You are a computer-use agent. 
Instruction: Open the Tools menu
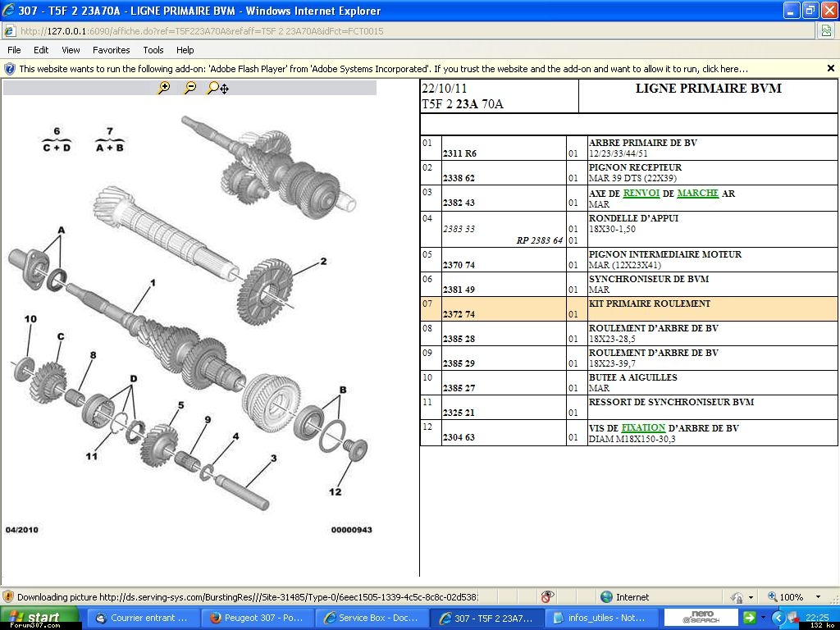click(153, 50)
